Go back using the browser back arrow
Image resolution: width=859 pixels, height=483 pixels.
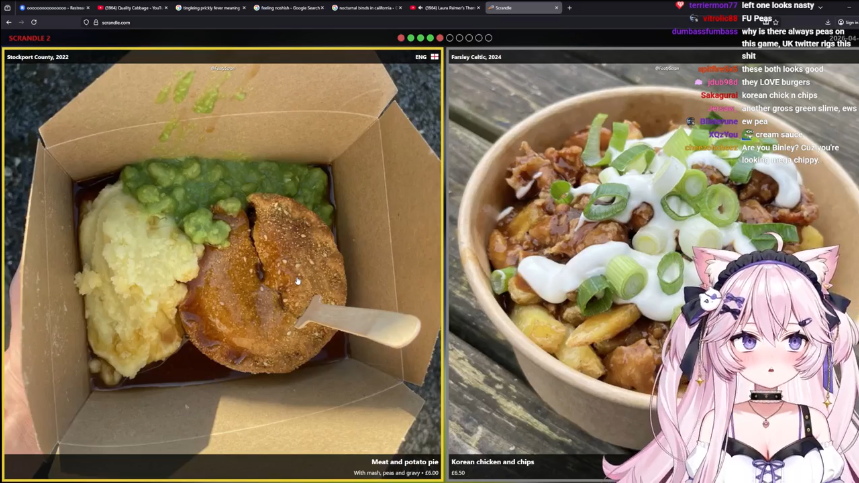pos(9,22)
